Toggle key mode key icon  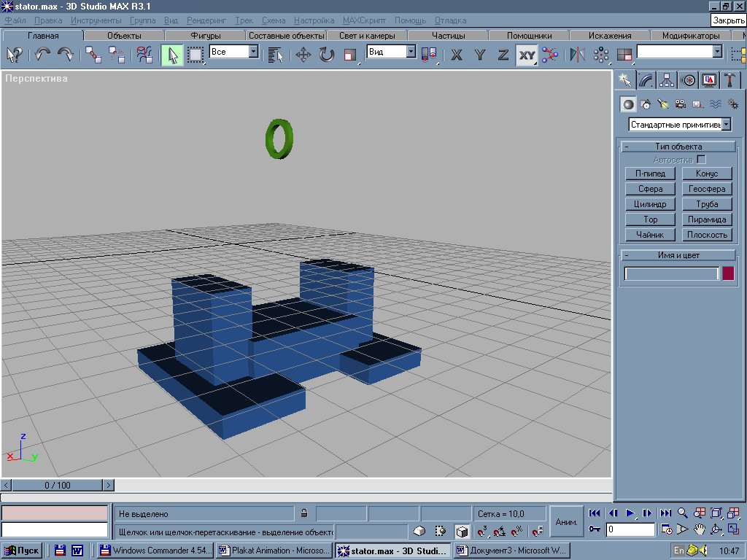click(x=594, y=529)
